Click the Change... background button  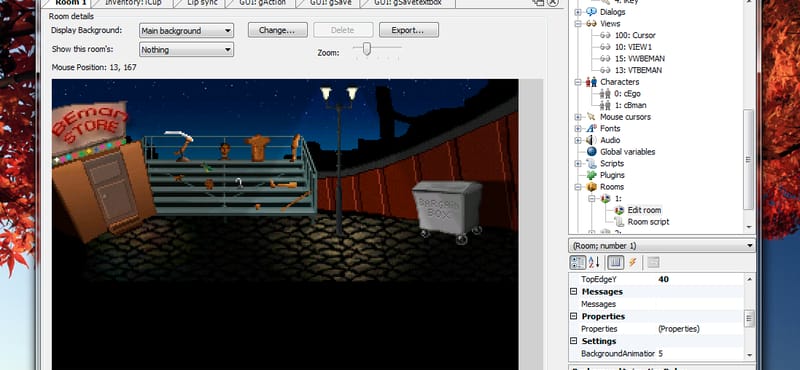tap(278, 30)
